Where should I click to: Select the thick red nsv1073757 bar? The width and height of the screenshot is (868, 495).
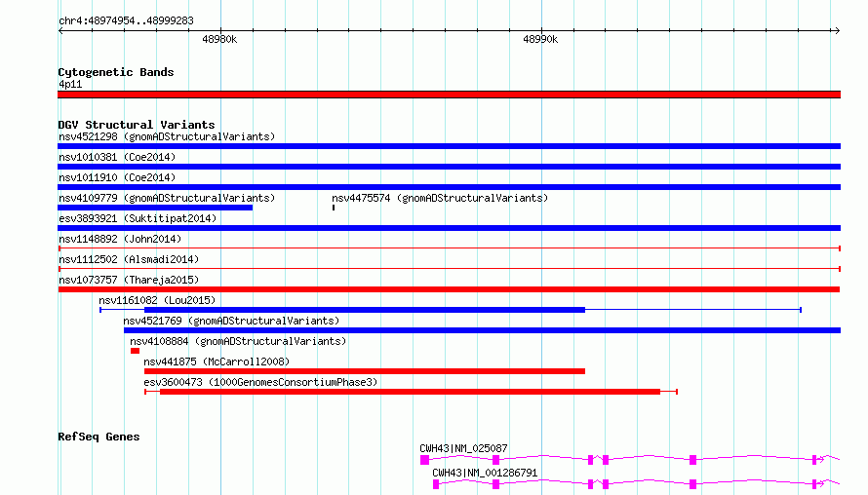point(449,289)
